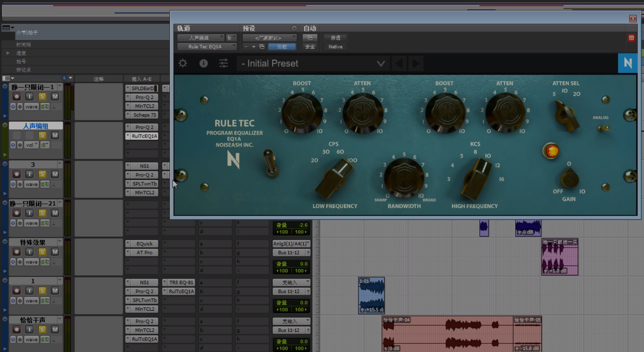Expand the Initial Preset dropdown chevron
Screen dimensions: 644x352
381,63
